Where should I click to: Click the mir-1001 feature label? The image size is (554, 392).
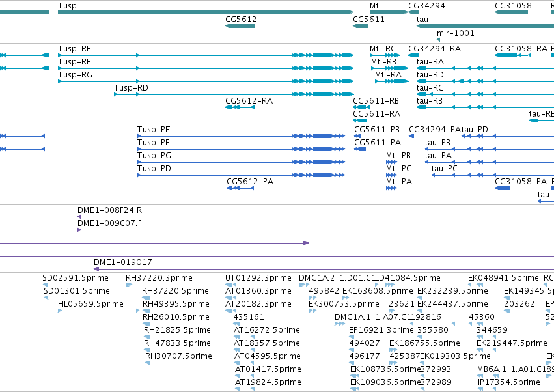(456, 33)
